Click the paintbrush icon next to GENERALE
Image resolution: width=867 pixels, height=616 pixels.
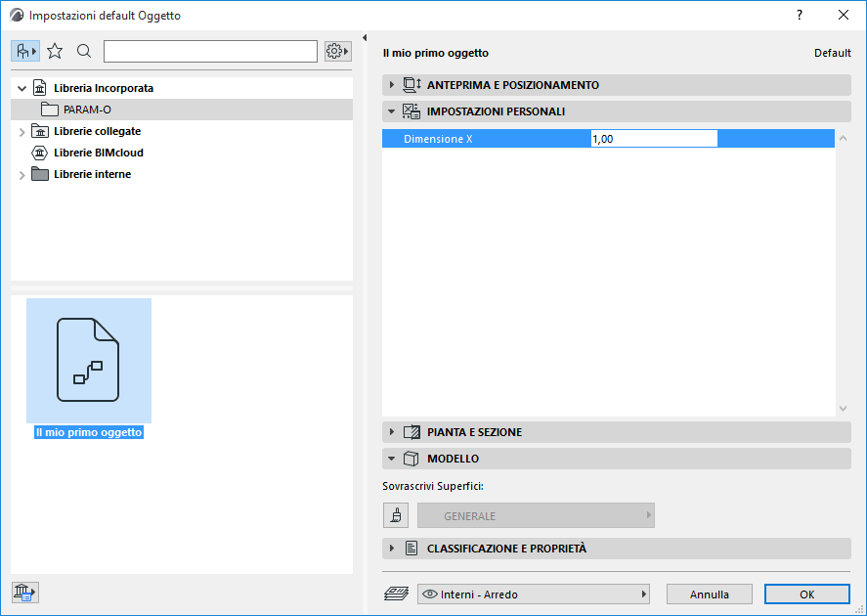[396, 514]
